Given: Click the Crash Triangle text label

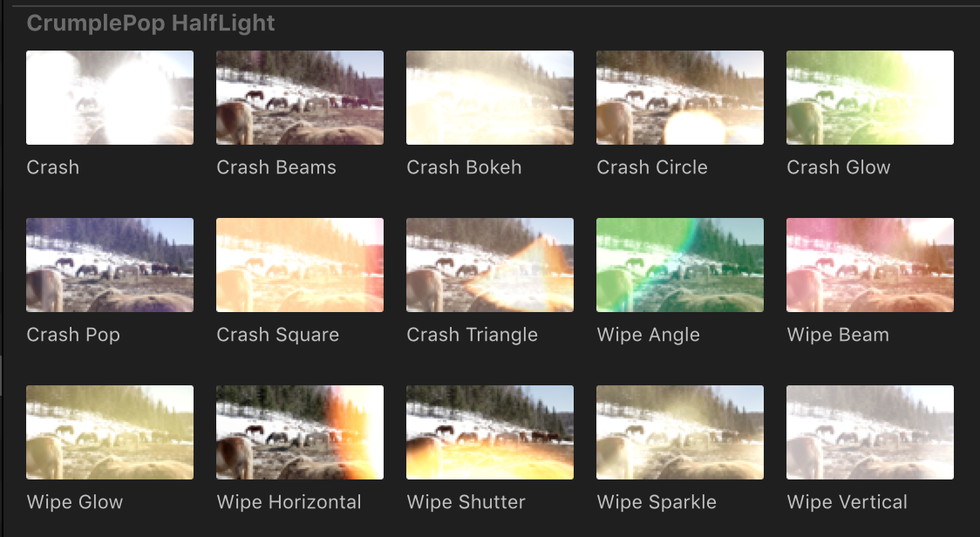Looking at the screenshot, I should (472, 335).
